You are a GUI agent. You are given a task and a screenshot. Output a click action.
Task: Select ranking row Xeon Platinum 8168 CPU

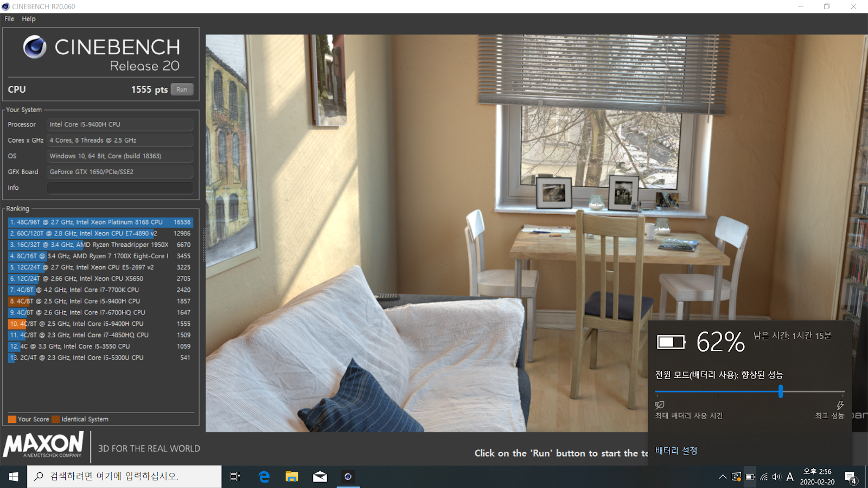(100, 222)
